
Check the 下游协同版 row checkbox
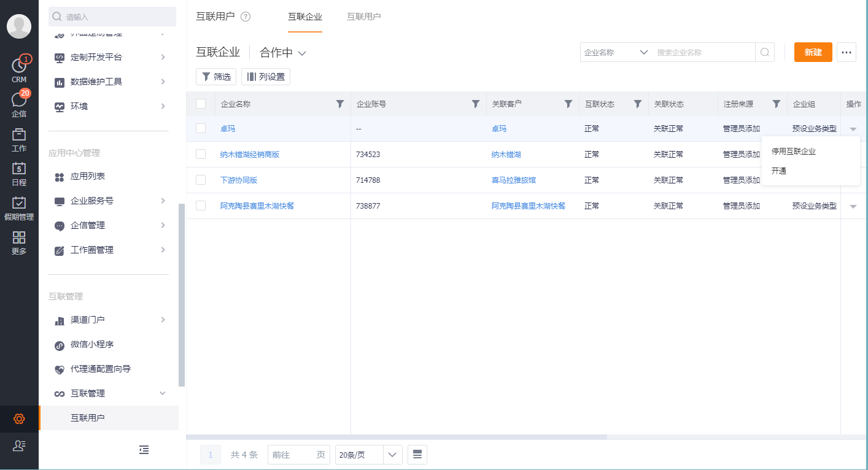point(201,180)
